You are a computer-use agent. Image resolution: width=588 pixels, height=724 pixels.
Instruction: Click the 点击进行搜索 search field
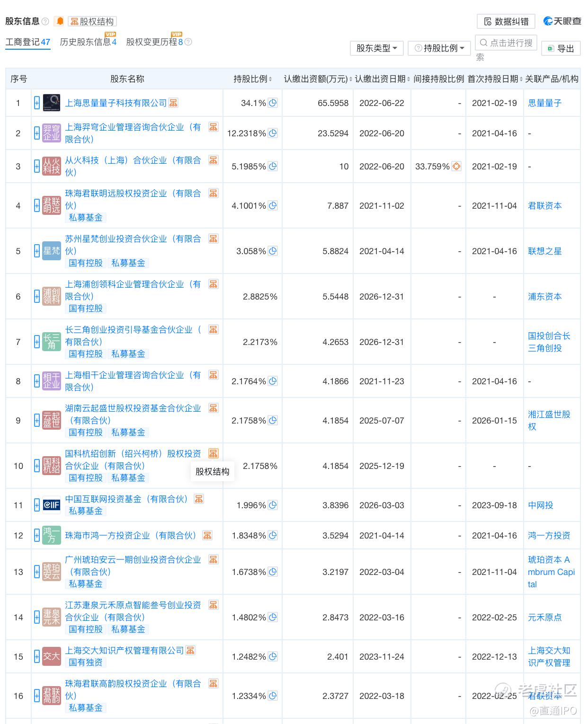tap(506, 43)
